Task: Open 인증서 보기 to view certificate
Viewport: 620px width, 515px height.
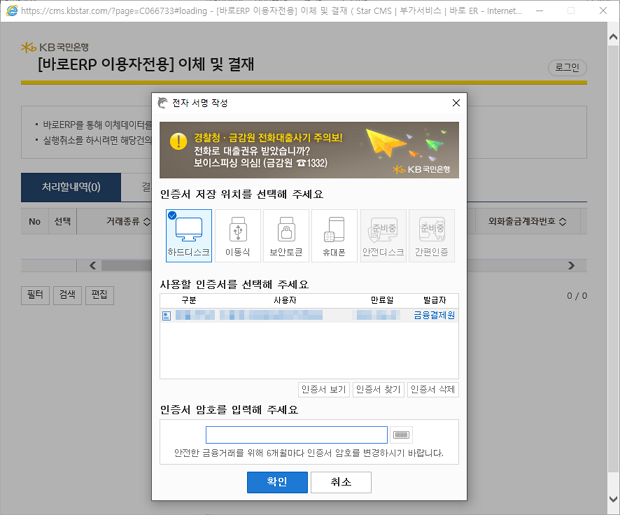Action: point(323,390)
